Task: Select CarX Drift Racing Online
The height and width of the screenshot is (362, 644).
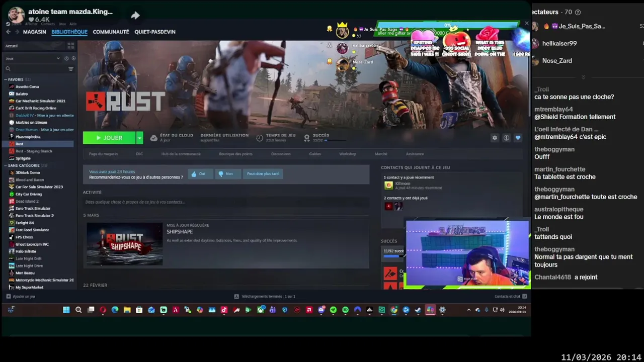Action: tap(36, 108)
